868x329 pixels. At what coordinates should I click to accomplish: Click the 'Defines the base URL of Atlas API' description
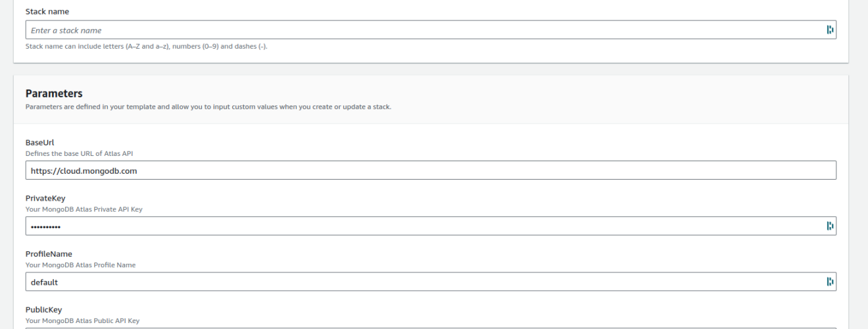pos(80,153)
